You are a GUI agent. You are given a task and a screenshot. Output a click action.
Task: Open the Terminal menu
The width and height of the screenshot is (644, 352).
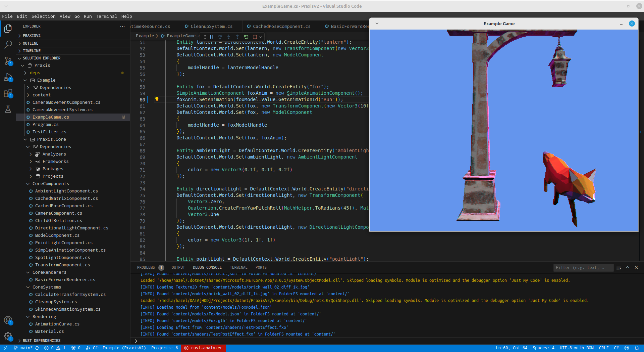tap(106, 16)
